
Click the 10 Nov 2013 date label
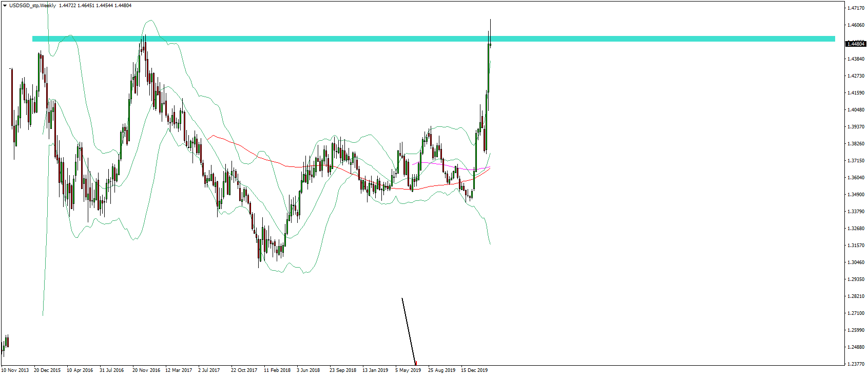click(x=15, y=370)
